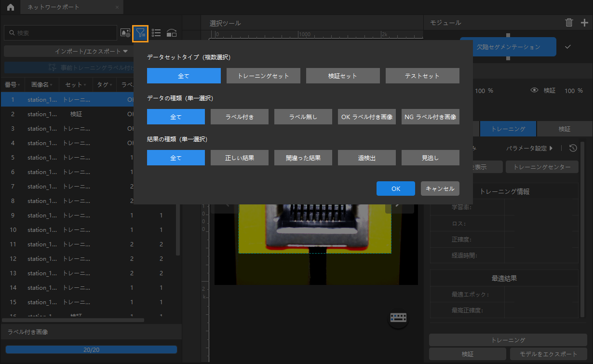Choose 正しい結果 result type
Image resolution: width=593 pixels, height=364 pixels.
[x=240, y=158]
